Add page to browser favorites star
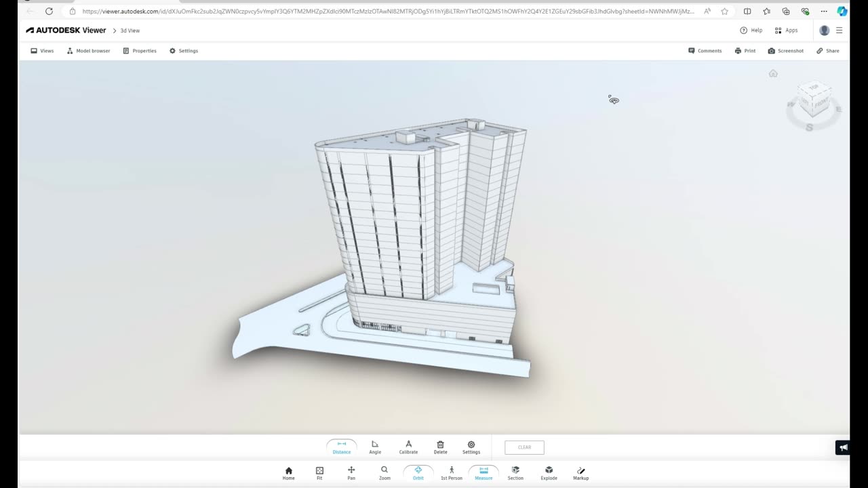Screen dimensions: 868x488 (x=724, y=11)
